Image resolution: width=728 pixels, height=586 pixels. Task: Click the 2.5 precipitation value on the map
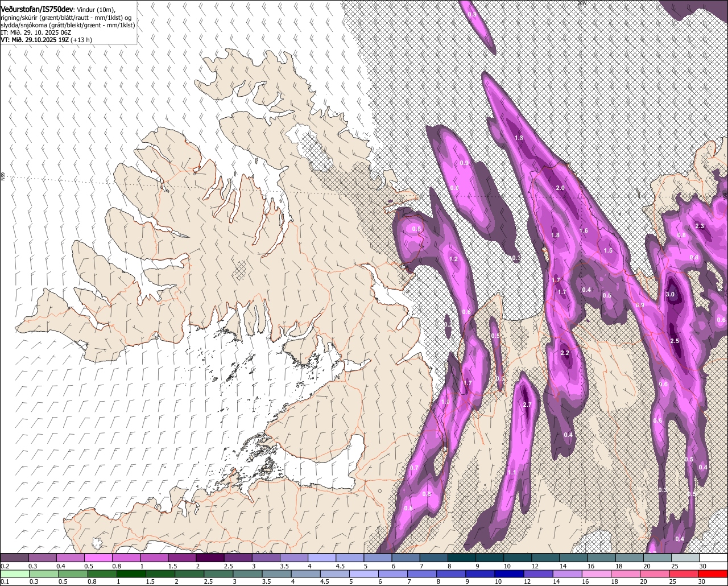[x=675, y=341]
